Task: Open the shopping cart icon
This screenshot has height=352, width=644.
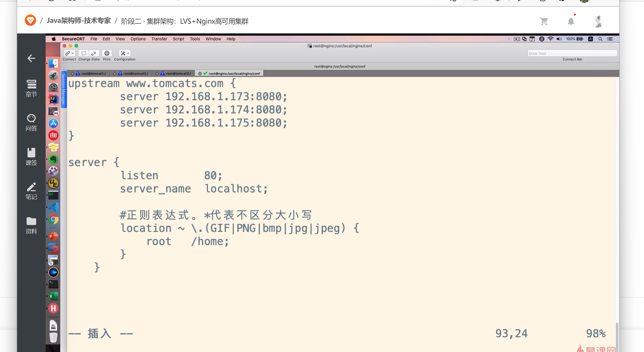Action: 544,21
